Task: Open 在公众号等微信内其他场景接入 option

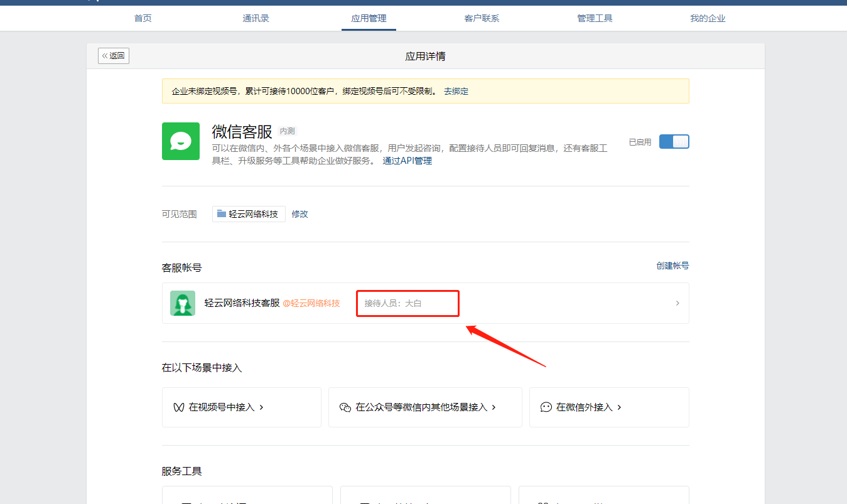Action: (x=425, y=407)
